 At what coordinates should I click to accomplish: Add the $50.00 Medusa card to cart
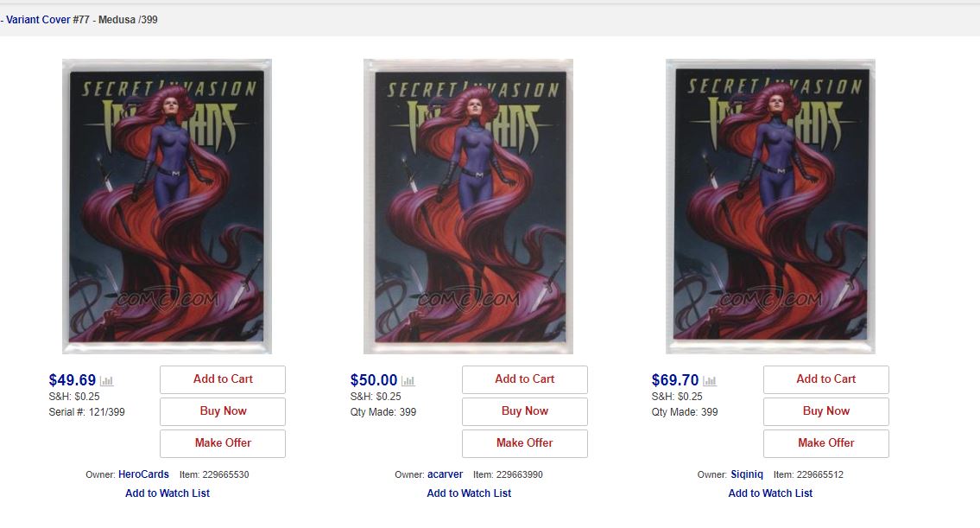[x=524, y=379]
